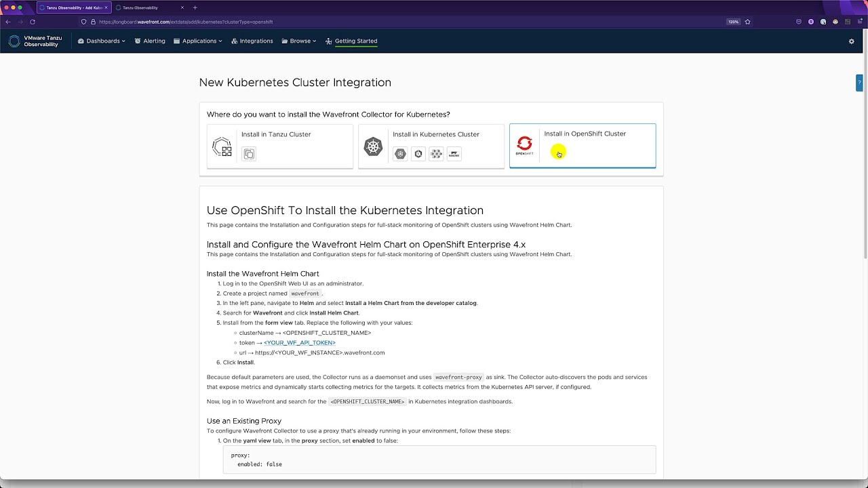868x488 pixels.
Task: Close the first browser tab
Action: [106, 7]
